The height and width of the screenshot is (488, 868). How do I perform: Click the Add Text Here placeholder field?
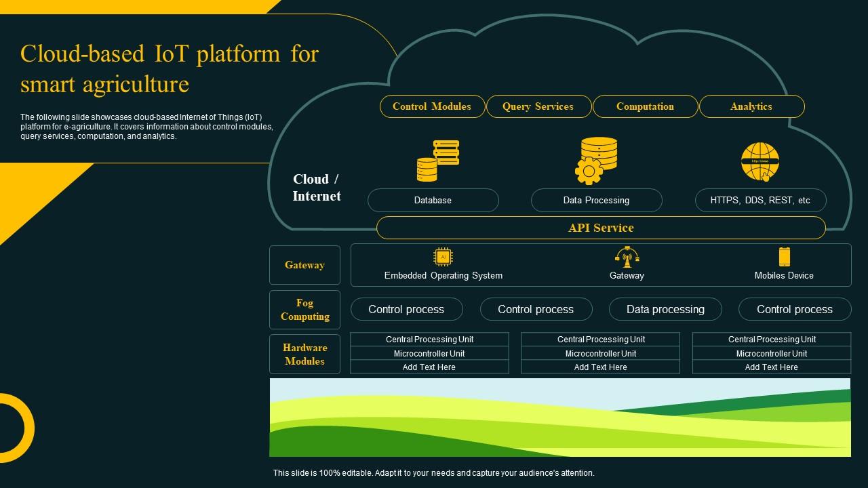pyautogui.click(x=429, y=367)
